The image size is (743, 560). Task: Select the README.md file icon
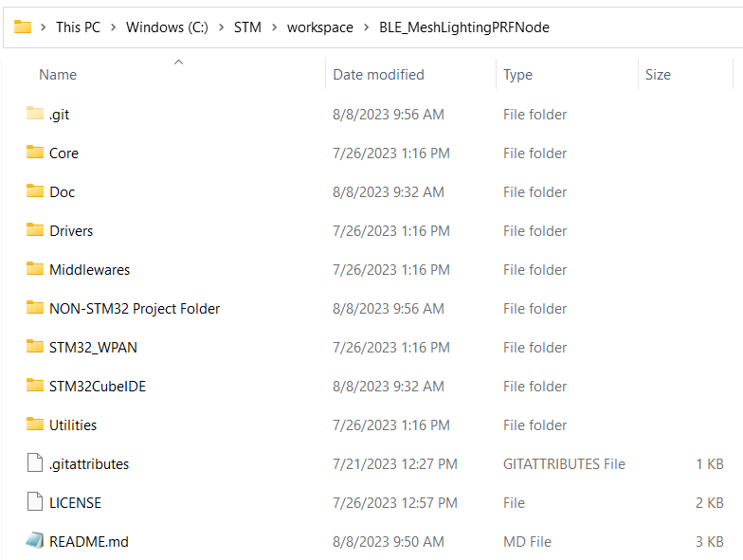point(34,540)
